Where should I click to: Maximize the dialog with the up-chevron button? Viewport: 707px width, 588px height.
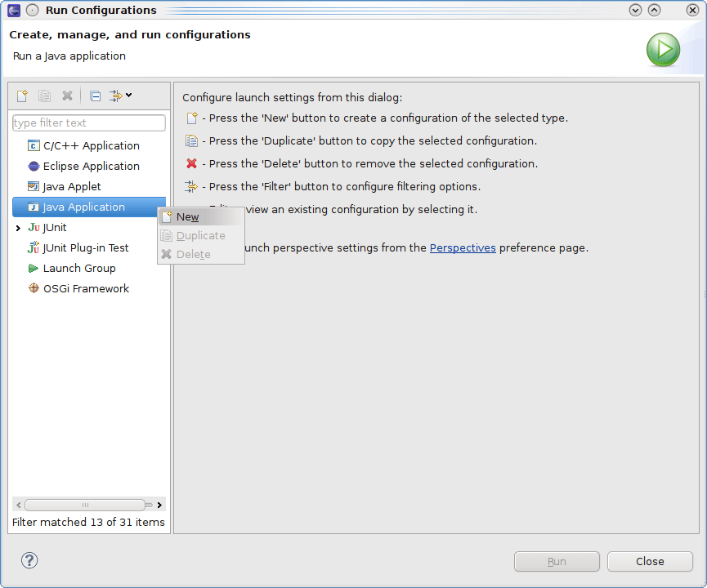pyautogui.click(x=654, y=10)
